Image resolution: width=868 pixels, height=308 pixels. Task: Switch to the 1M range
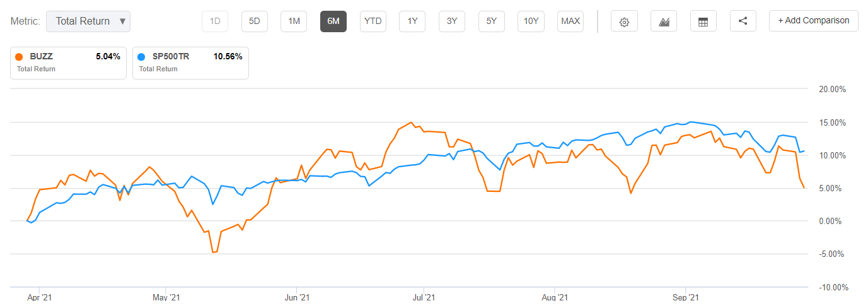[294, 21]
